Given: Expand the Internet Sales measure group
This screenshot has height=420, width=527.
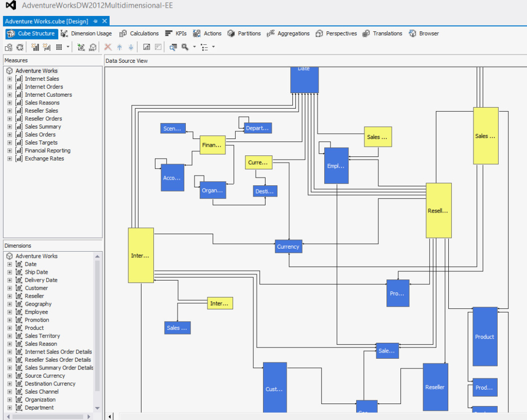Looking at the screenshot, I should click(9, 79).
